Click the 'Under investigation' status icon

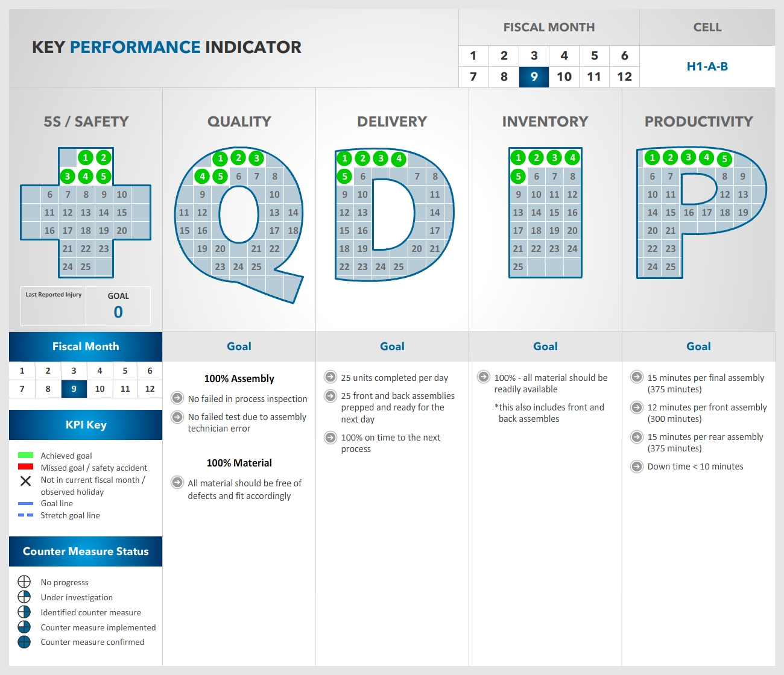[x=24, y=597]
